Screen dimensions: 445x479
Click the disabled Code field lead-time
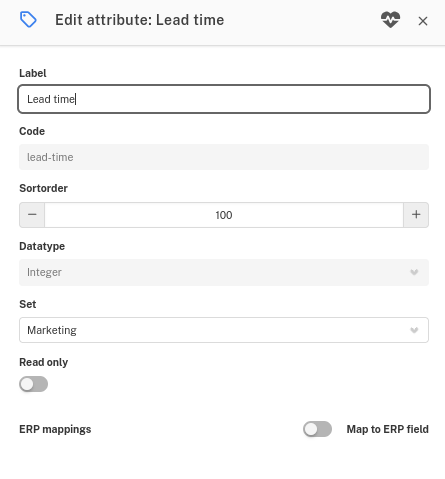224,157
